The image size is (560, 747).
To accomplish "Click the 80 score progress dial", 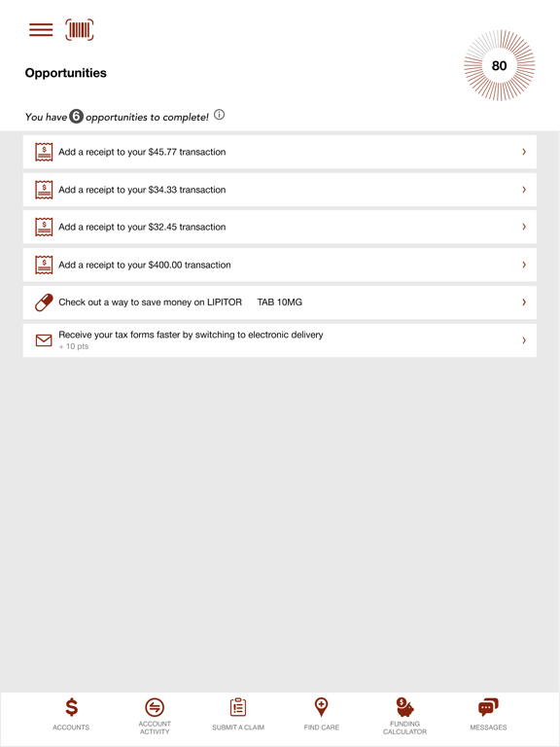I will pos(499,65).
